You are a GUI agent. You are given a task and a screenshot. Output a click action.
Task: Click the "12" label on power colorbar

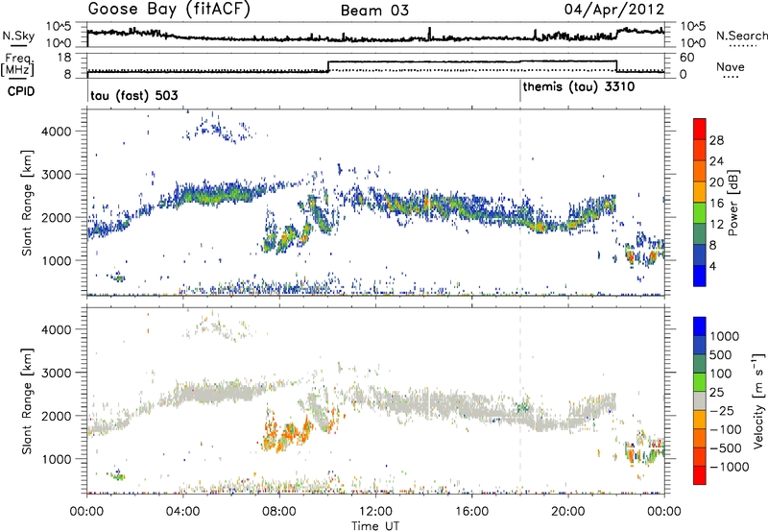[716, 225]
